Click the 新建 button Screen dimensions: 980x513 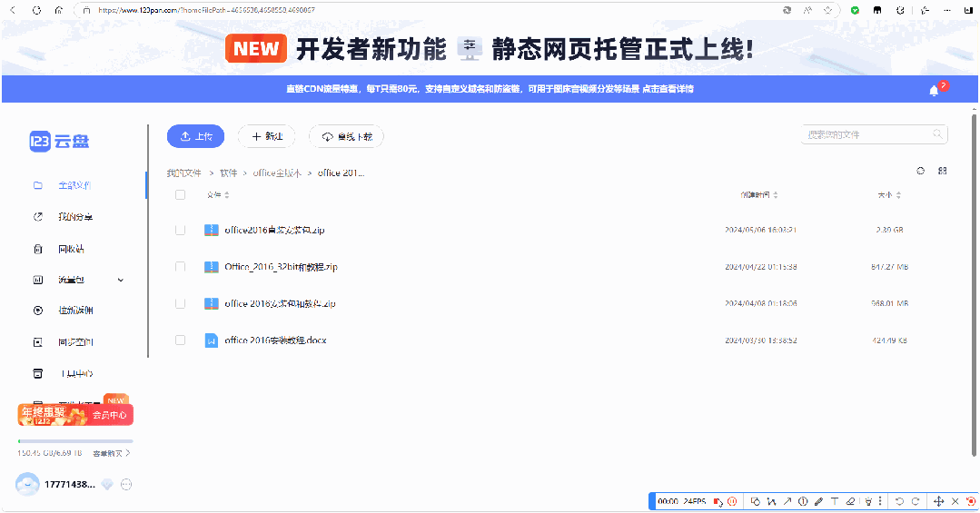click(x=266, y=136)
